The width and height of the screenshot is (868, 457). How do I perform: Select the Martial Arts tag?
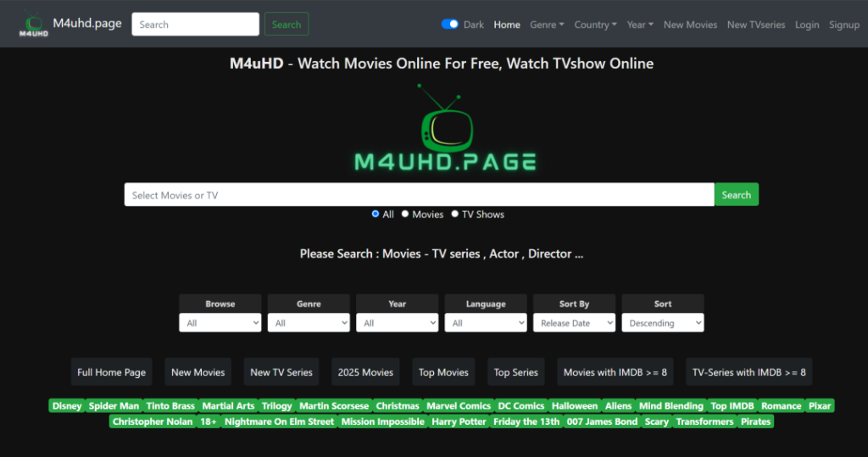tap(228, 406)
